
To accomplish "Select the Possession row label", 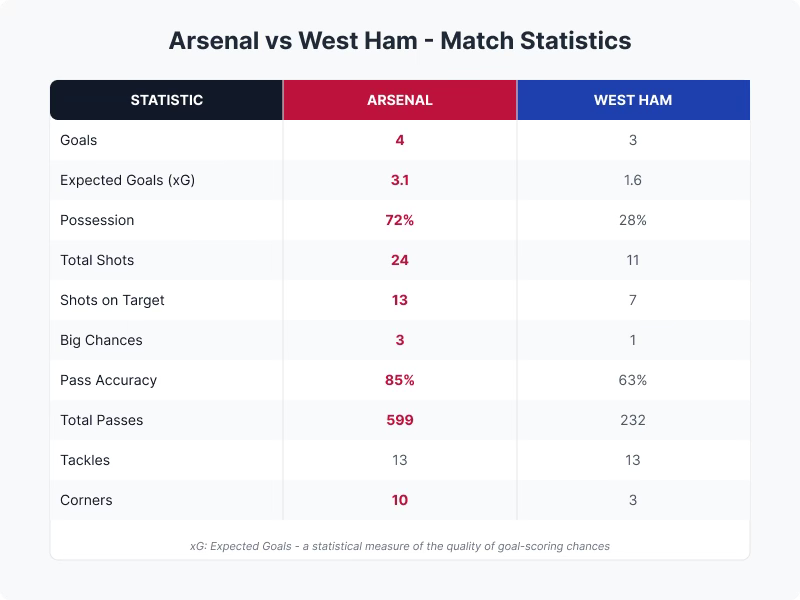I will [97, 220].
